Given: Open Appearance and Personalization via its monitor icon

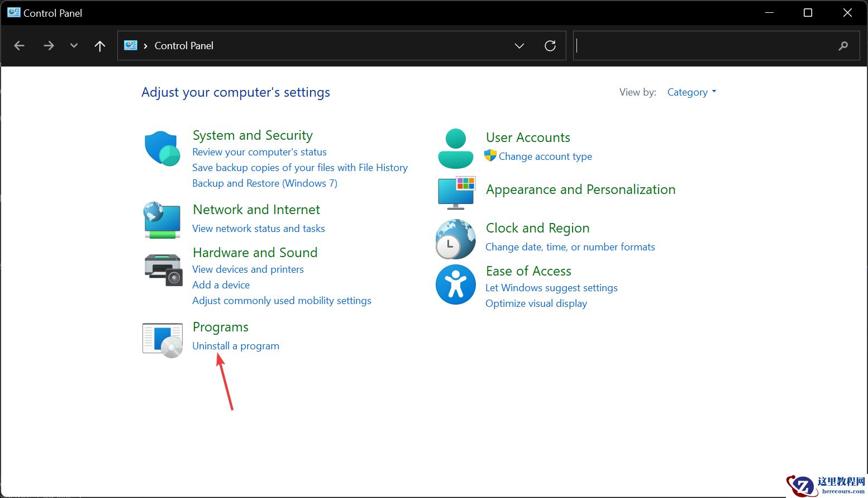Looking at the screenshot, I should (456, 192).
